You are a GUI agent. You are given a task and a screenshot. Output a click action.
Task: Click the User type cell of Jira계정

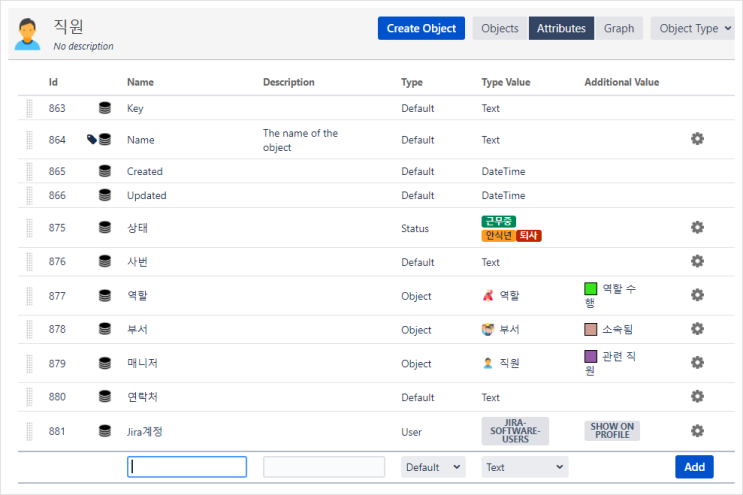(x=411, y=432)
